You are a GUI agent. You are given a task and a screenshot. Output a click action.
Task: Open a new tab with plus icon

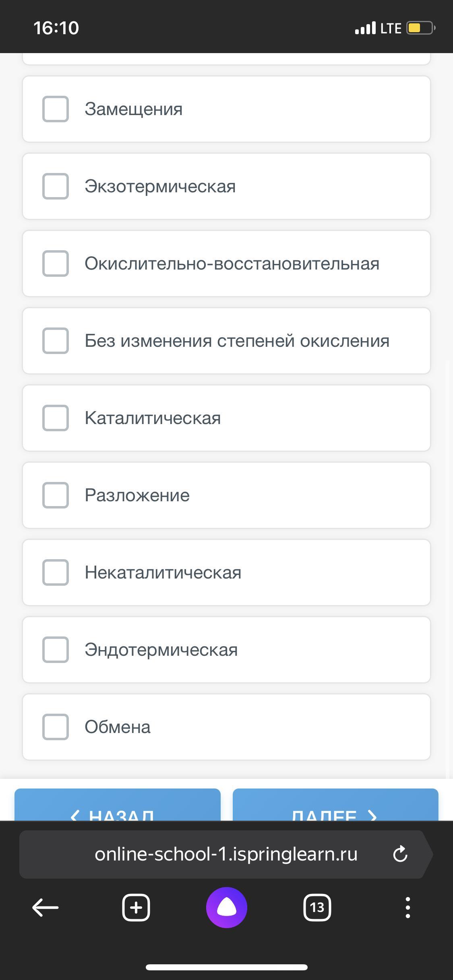coord(136,908)
